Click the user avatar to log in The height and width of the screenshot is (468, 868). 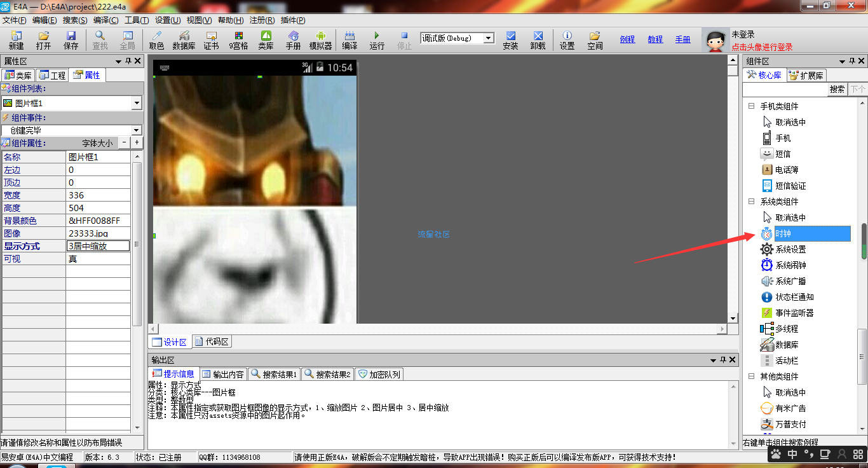tap(716, 41)
